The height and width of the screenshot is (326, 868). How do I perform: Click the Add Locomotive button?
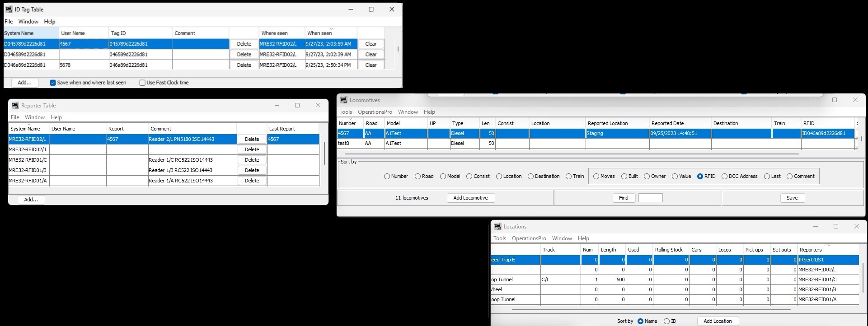(470, 198)
